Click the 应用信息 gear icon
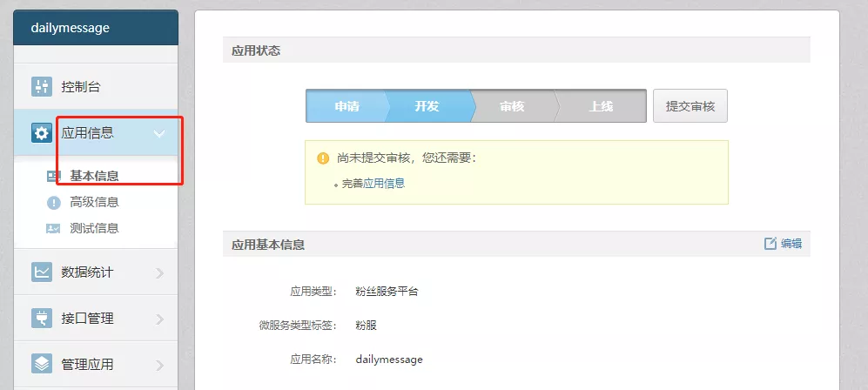This screenshot has width=868, height=390. [x=42, y=133]
